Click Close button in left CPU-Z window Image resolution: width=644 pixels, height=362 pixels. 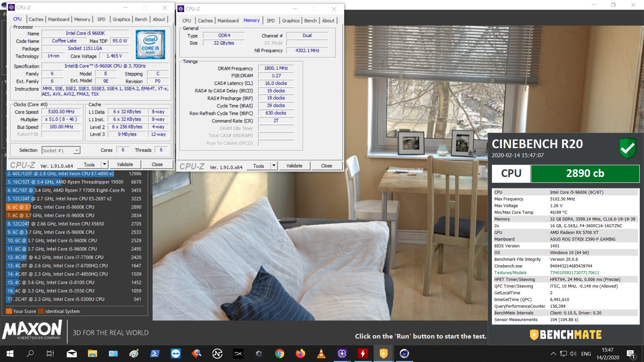tap(157, 165)
